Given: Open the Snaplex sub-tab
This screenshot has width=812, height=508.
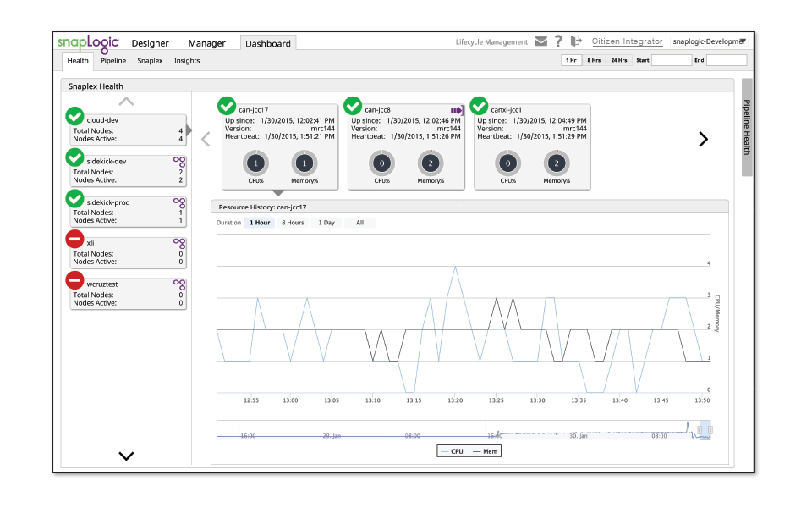Looking at the screenshot, I should click(150, 60).
